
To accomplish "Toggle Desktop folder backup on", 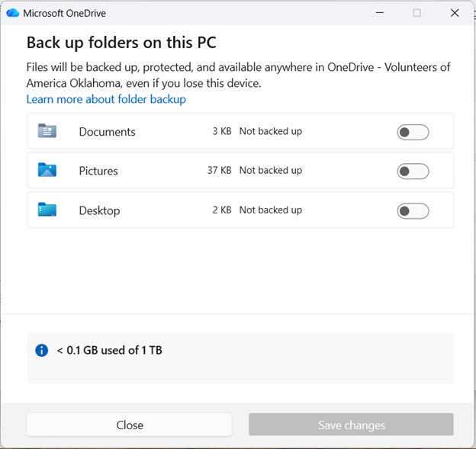I will (x=413, y=211).
